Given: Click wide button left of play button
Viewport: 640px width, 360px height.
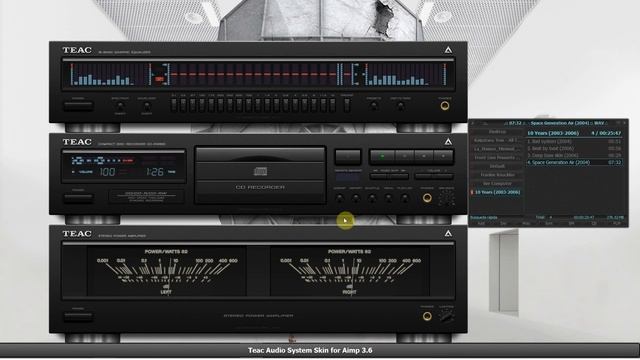Looking at the screenshot, I should pyautogui.click(x=348, y=156).
